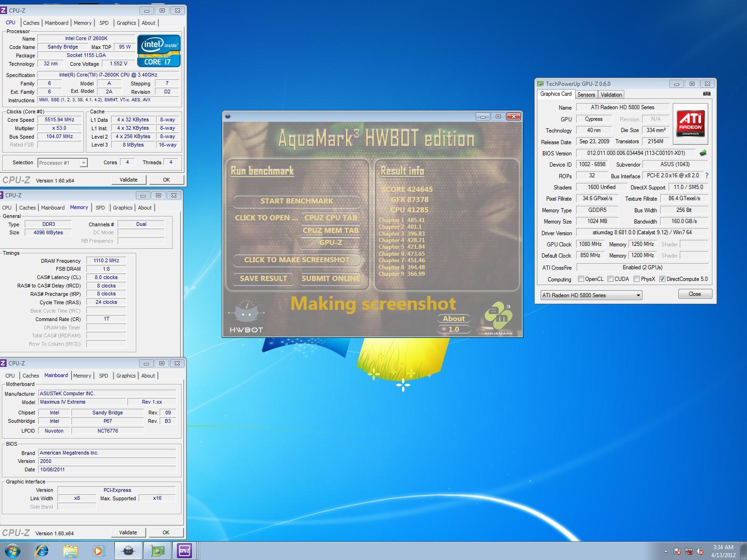Click the BIOS Version field in GPU-Z
Viewport: 747px width, 560px height.
(x=636, y=153)
